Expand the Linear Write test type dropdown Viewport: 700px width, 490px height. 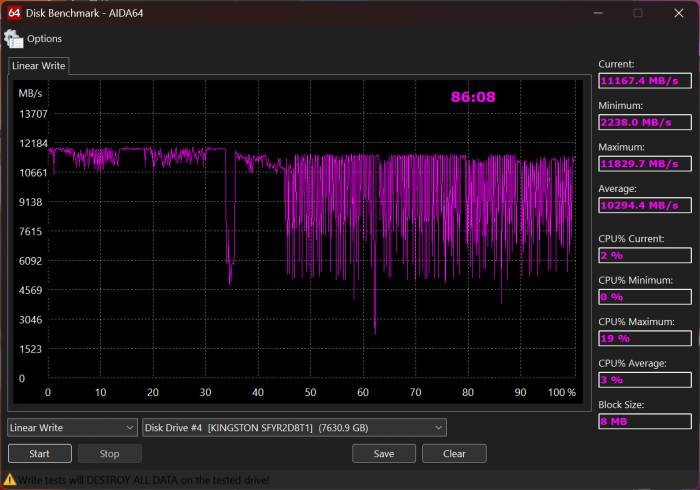tap(72, 427)
